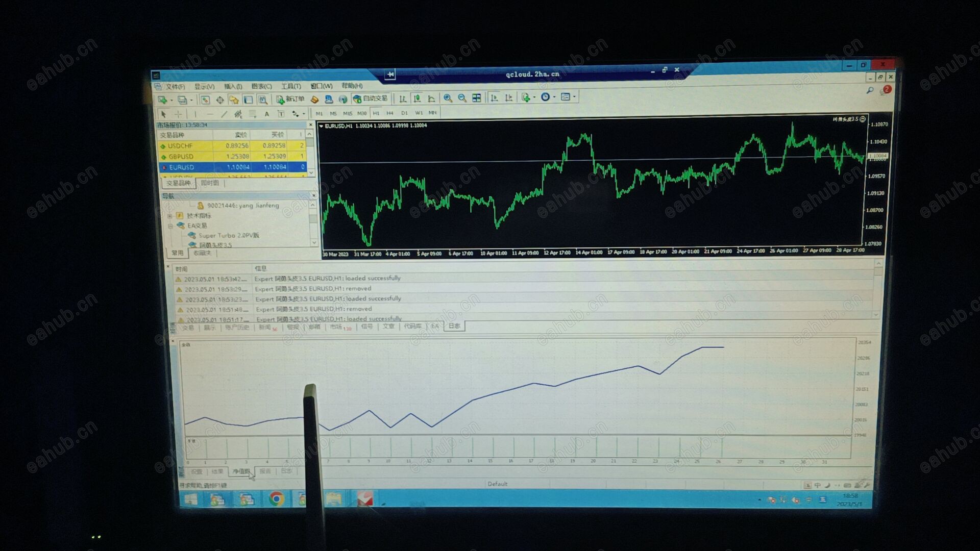Switch timeframe to H4
Screen dimensions: 980x551
point(390,113)
